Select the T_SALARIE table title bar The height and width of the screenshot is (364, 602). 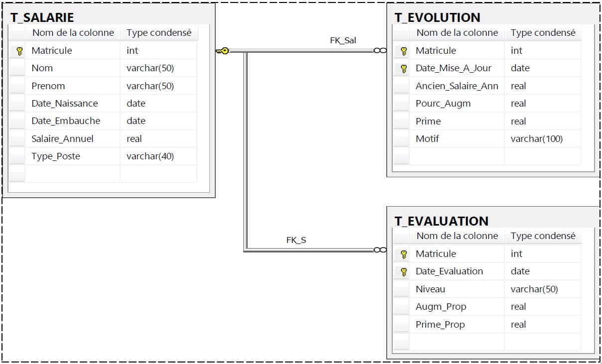coord(42,17)
